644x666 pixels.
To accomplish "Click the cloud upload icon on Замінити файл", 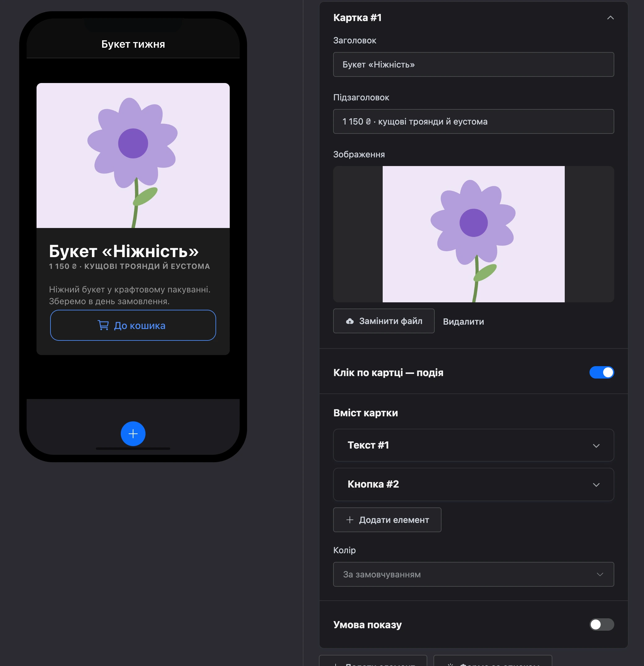I will pos(350,321).
